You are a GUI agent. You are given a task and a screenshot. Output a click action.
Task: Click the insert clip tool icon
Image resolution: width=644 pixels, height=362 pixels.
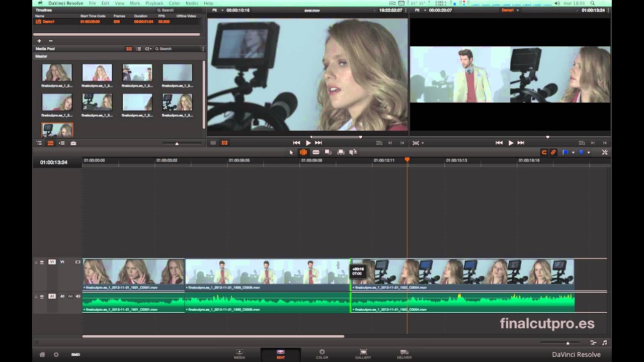(x=328, y=152)
